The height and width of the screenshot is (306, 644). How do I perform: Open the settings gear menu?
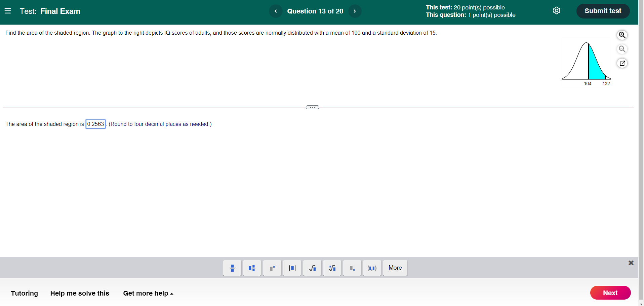click(557, 10)
